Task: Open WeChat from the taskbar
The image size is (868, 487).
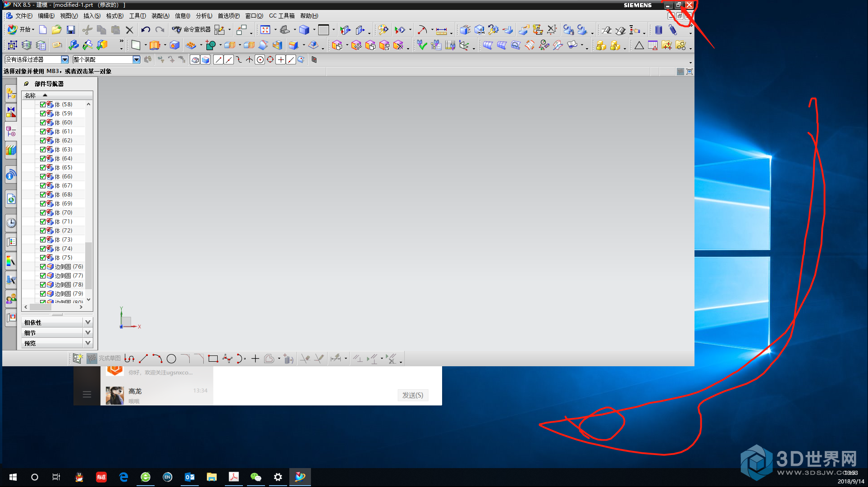Action: pyautogui.click(x=256, y=477)
